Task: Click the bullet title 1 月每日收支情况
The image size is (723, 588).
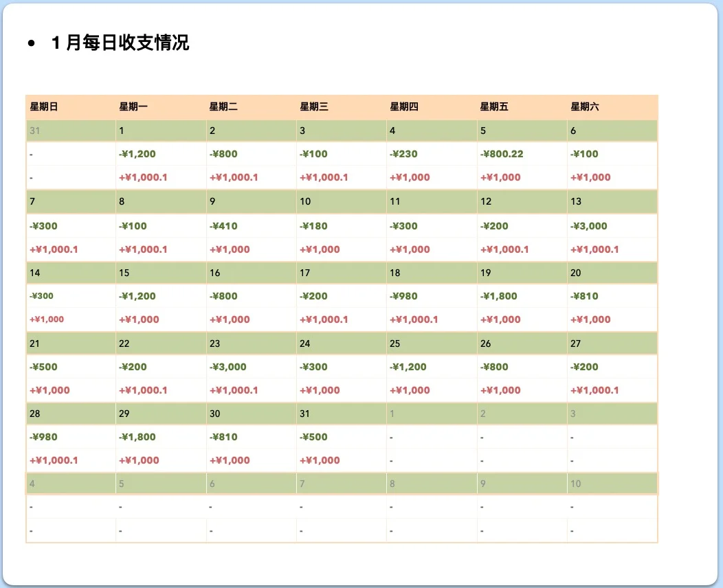Action: tap(121, 43)
